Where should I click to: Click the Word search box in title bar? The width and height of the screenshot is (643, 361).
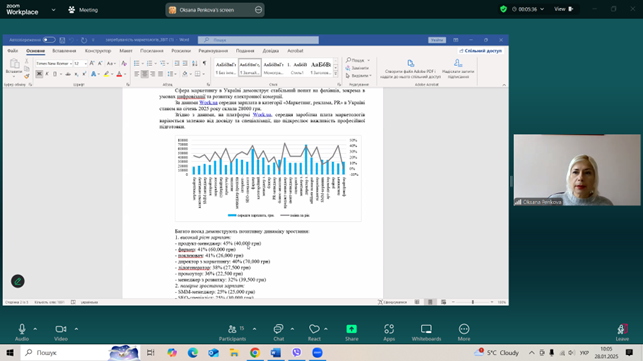[x=258, y=40]
